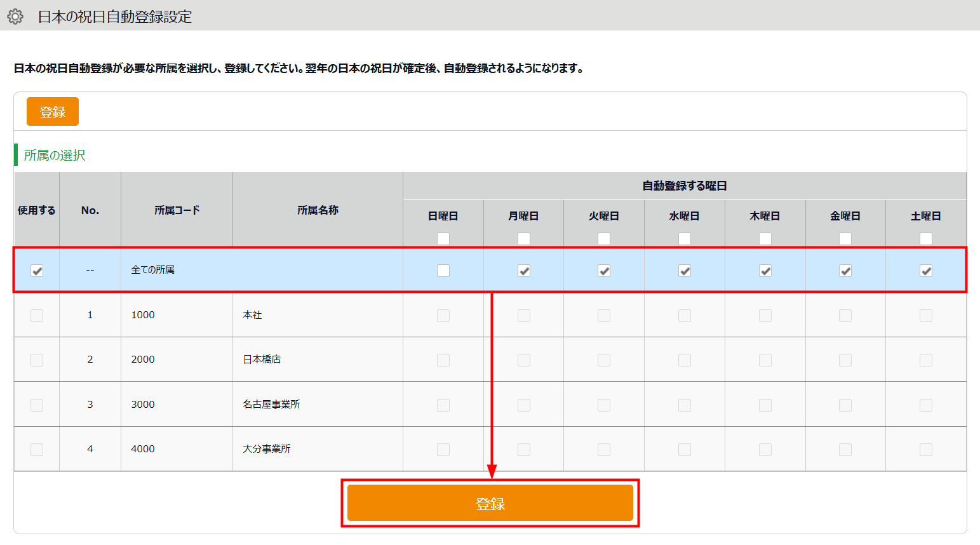980x545 pixels.
Task: Click the large bottom 登録 button
Action: [490, 503]
